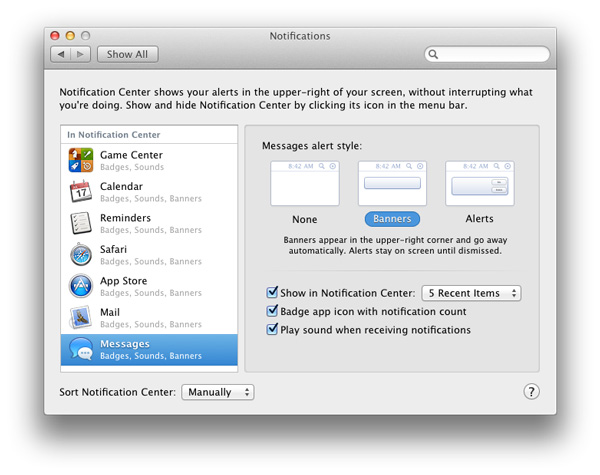This screenshot has width=600, height=475.
Task: Open the Sort Notification Center Manually dropdown
Action: [218, 392]
